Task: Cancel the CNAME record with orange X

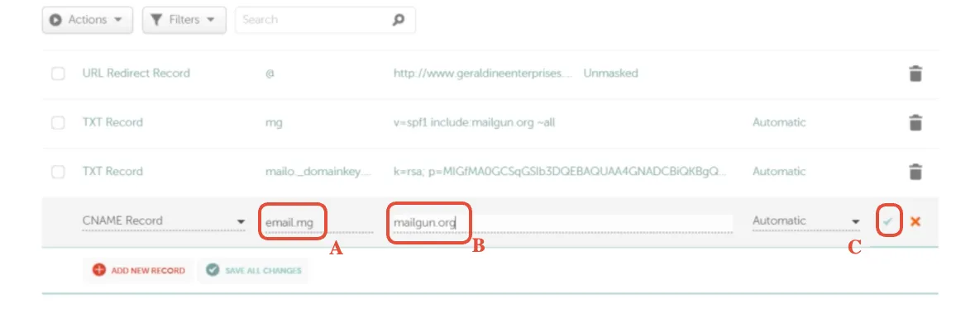Action: (x=915, y=221)
